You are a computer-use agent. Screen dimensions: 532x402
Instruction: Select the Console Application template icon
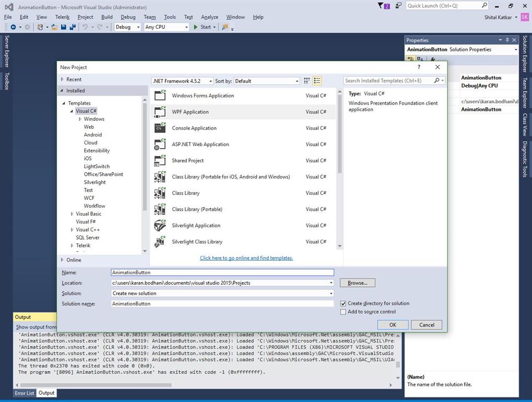click(160, 128)
